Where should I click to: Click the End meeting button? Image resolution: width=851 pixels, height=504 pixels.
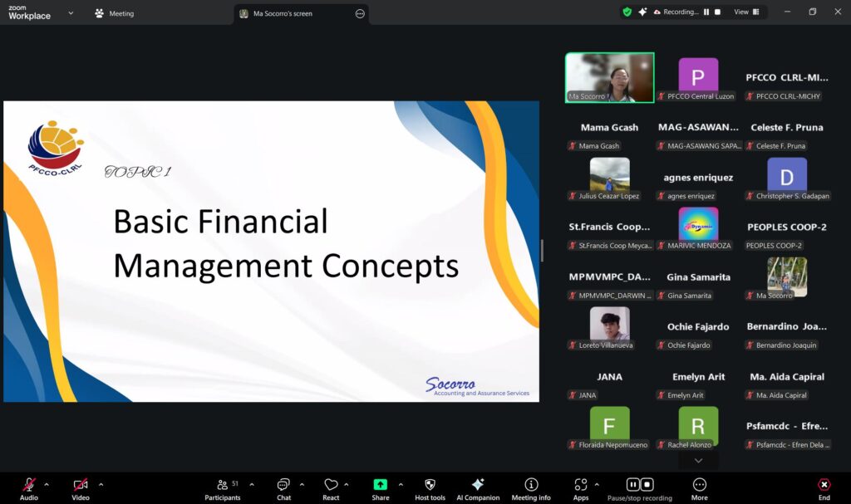824,486
